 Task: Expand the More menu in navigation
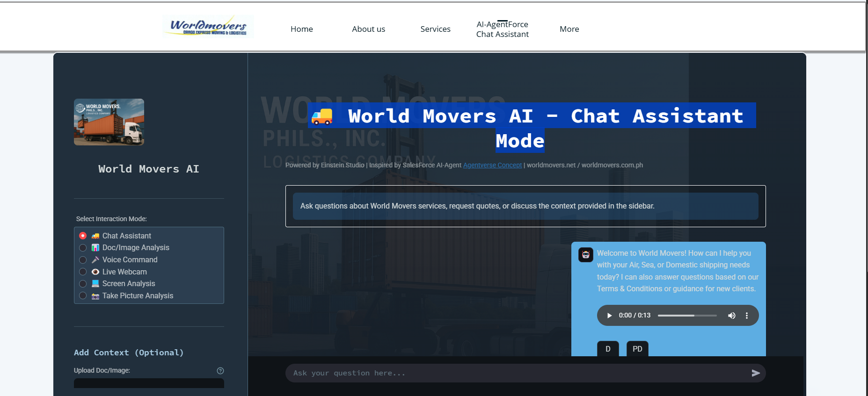[x=569, y=29]
